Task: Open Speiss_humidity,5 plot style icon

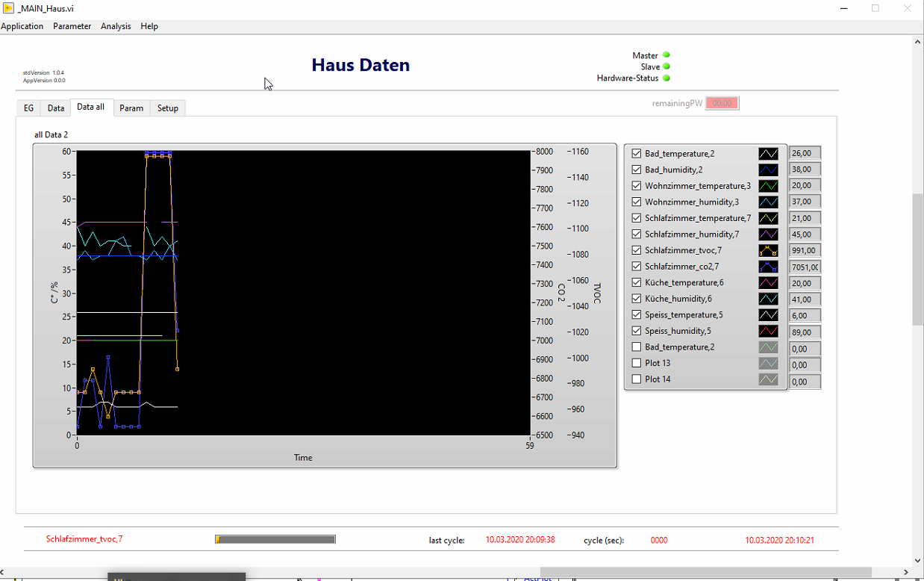Action: (x=768, y=331)
